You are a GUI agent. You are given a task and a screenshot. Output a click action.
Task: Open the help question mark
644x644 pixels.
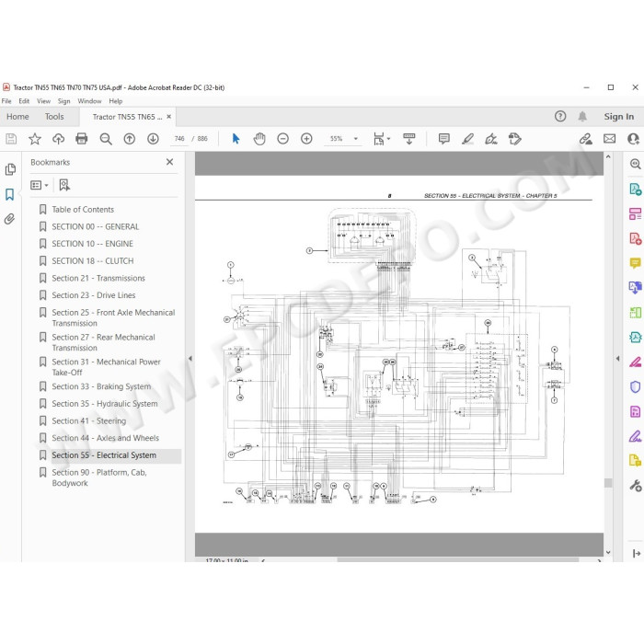[560, 117]
